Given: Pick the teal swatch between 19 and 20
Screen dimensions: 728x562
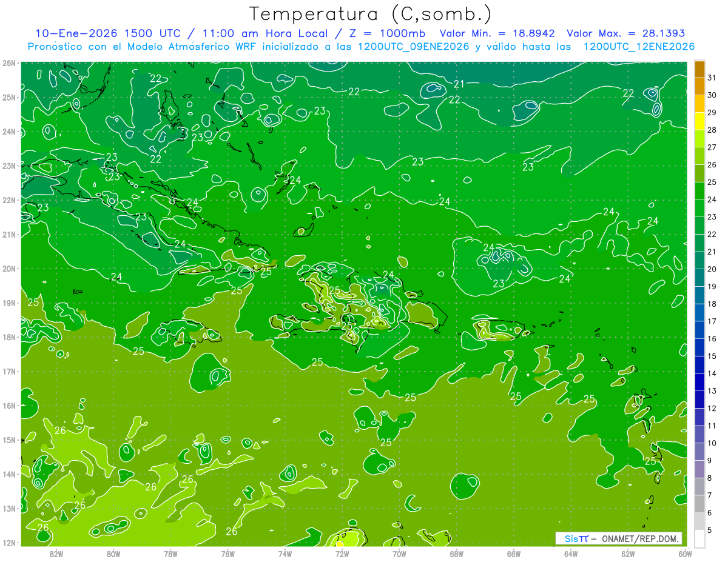Looking at the screenshot, I should [699, 278].
